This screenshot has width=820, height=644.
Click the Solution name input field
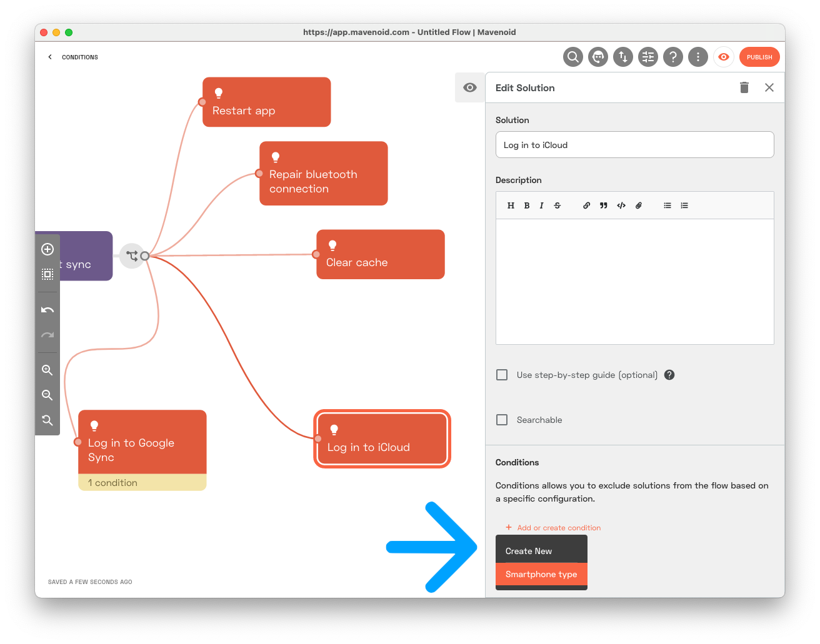click(634, 145)
